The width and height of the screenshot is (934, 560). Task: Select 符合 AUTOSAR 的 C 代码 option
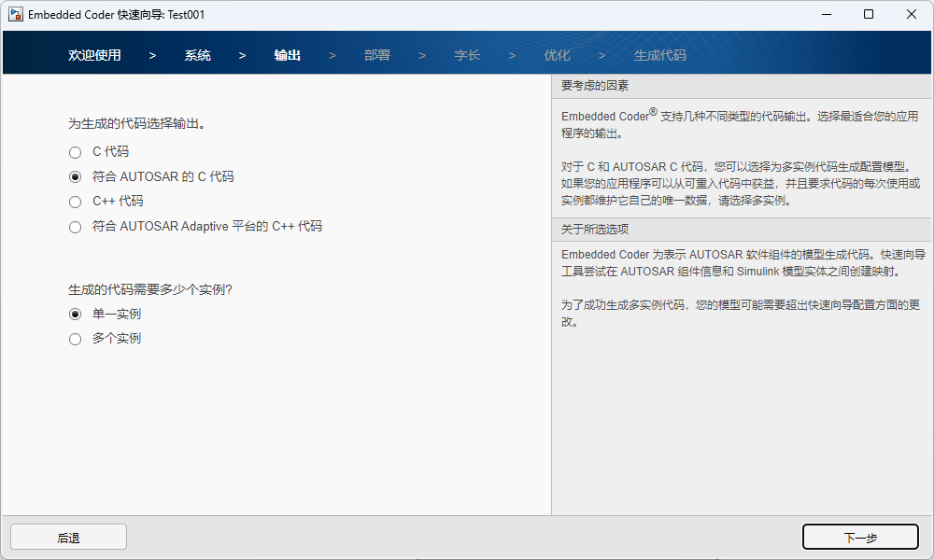click(75, 176)
